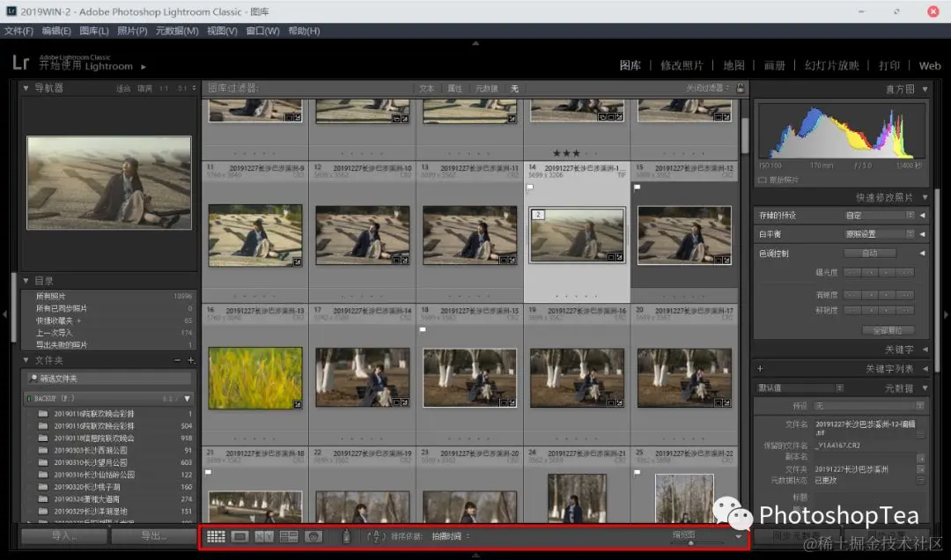Image resolution: width=951 pixels, height=560 pixels.
Task: Toggle the '原始照片' checkbox
Action: (x=763, y=181)
